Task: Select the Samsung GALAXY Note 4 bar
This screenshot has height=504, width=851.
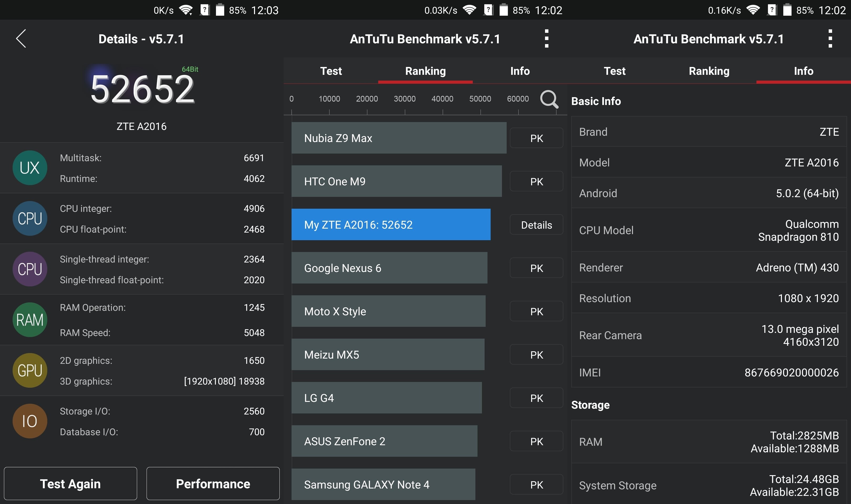Action: pyautogui.click(x=383, y=484)
